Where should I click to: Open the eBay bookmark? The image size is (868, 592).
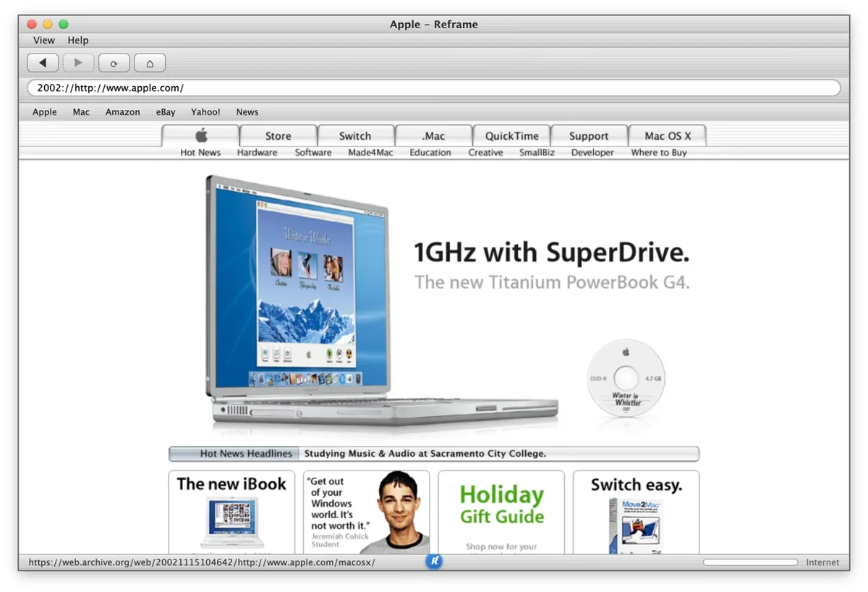[166, 112]
